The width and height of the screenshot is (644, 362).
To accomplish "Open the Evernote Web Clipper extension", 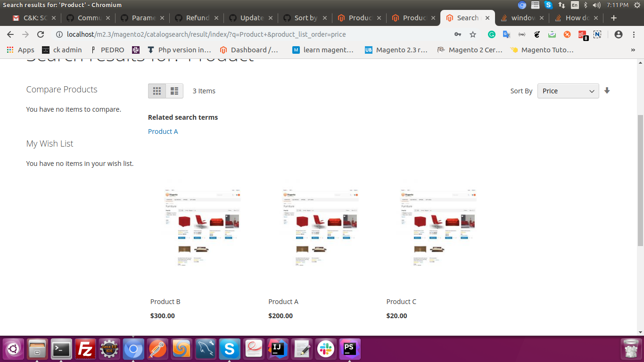I will point(552,34).
